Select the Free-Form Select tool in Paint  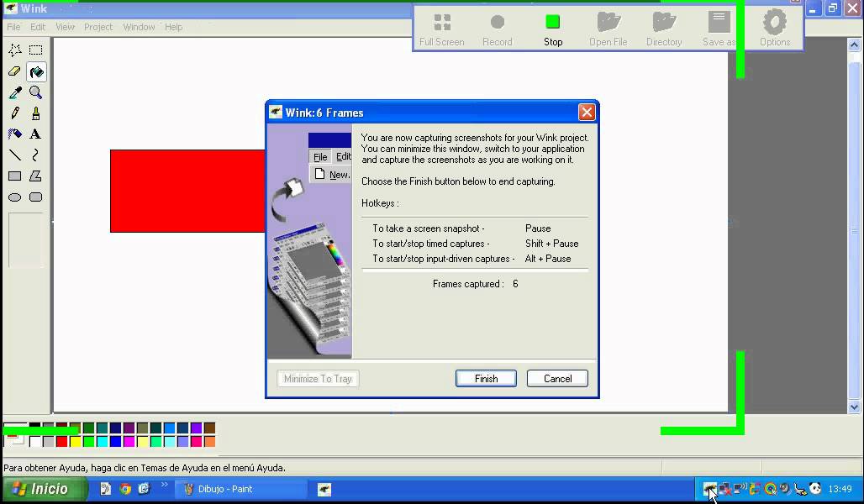(x=15, y=50)
